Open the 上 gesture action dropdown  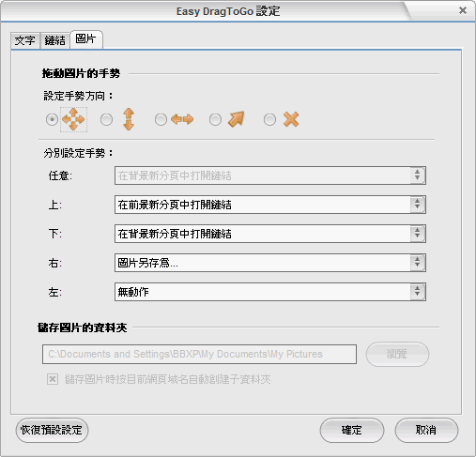coord(270,205)
